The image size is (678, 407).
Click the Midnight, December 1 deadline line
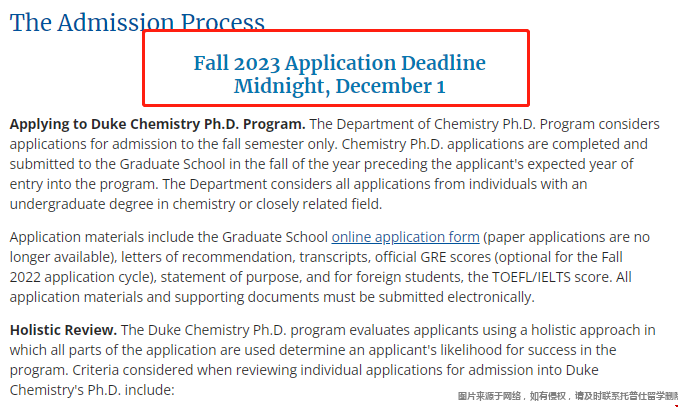pos(339,86)
